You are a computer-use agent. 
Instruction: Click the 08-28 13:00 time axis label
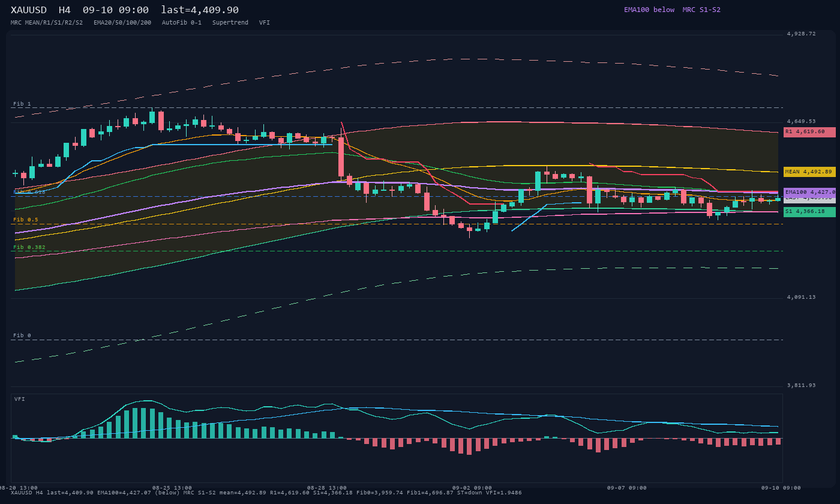pos(327,488)
